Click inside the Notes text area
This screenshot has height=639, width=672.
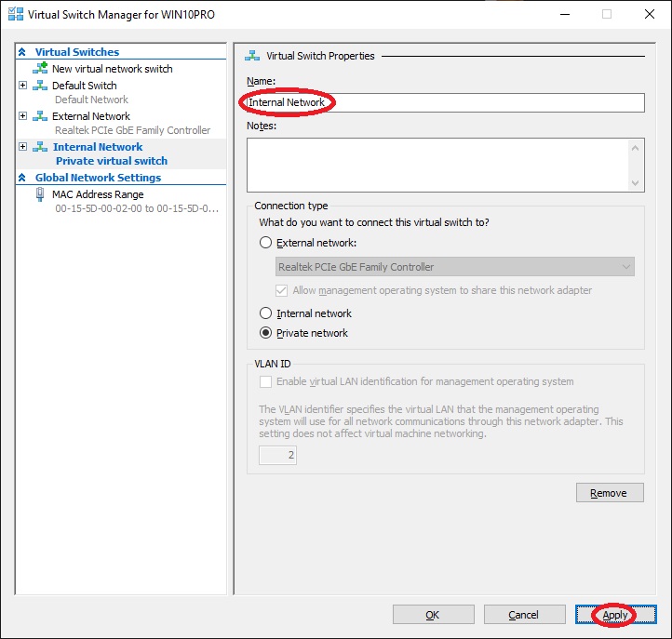tap(437, 165)
